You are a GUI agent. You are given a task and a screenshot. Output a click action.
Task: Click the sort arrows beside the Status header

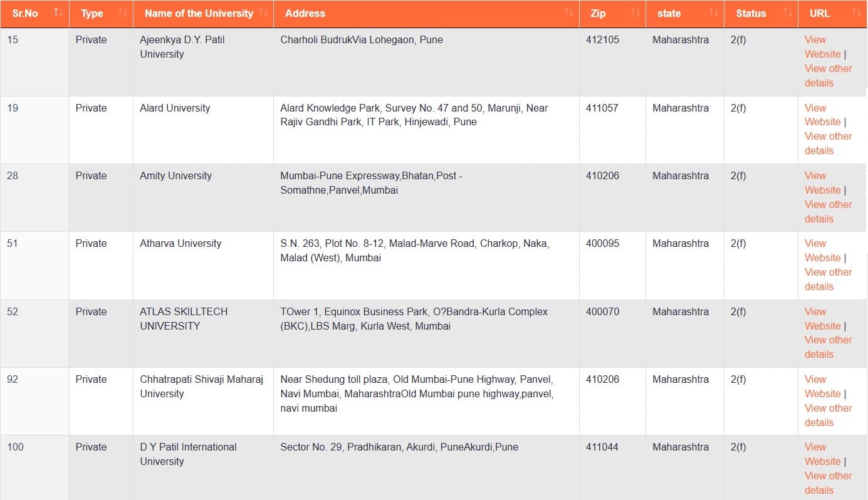pos(787,13)
